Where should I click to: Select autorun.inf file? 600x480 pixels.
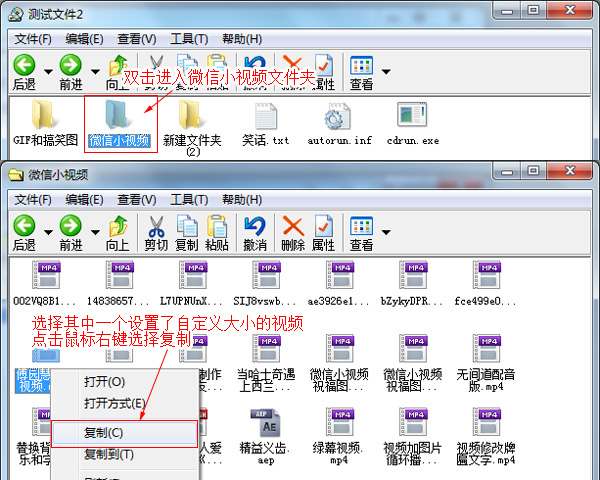pos(339,124)
